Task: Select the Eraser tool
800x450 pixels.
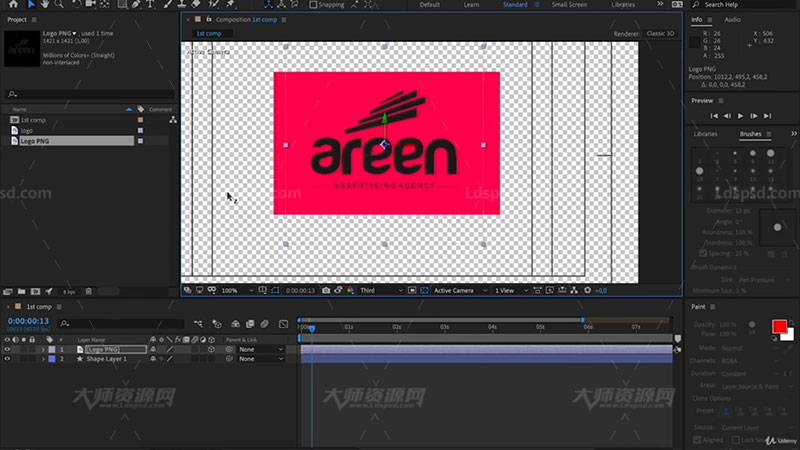Action: pos(196,4)
